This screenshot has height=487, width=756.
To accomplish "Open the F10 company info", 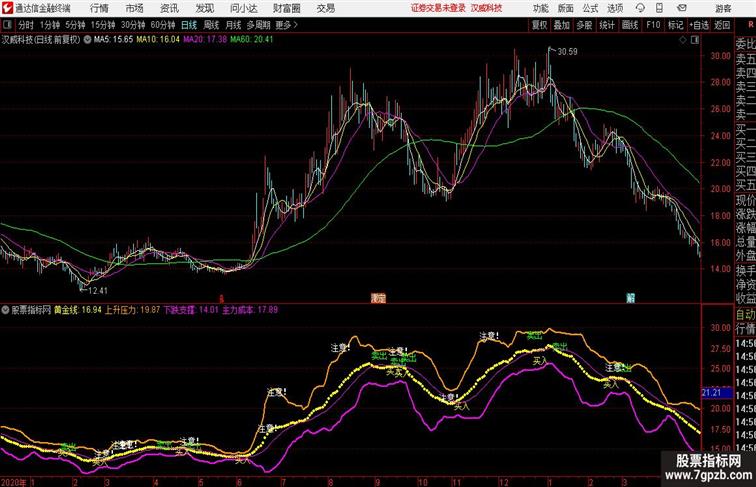I will (x=653, y=25).
